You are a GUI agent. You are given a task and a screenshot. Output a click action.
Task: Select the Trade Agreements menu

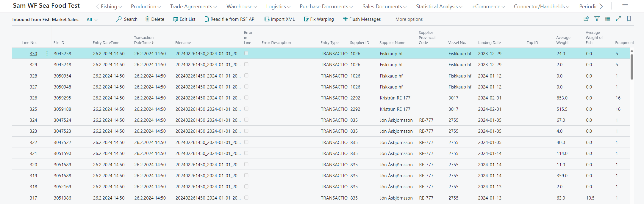tap(193, 6)
